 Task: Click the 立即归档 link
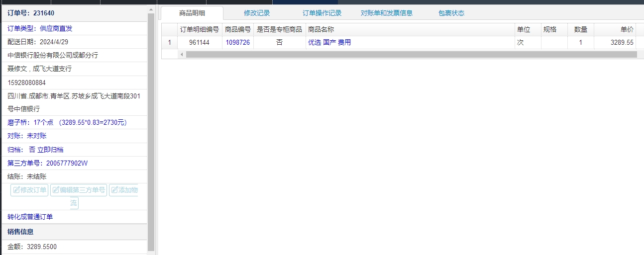50,150
